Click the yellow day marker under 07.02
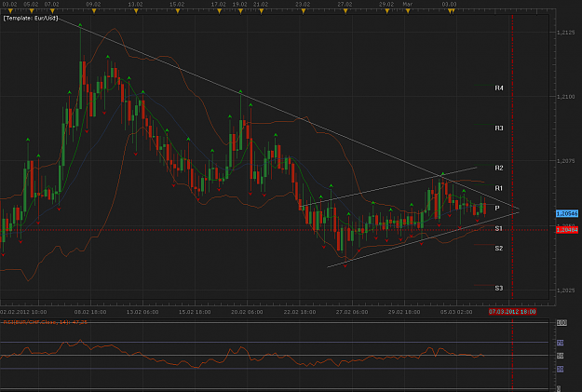The height and width of the screenshot is (392, 582). [x=52, y=11]
